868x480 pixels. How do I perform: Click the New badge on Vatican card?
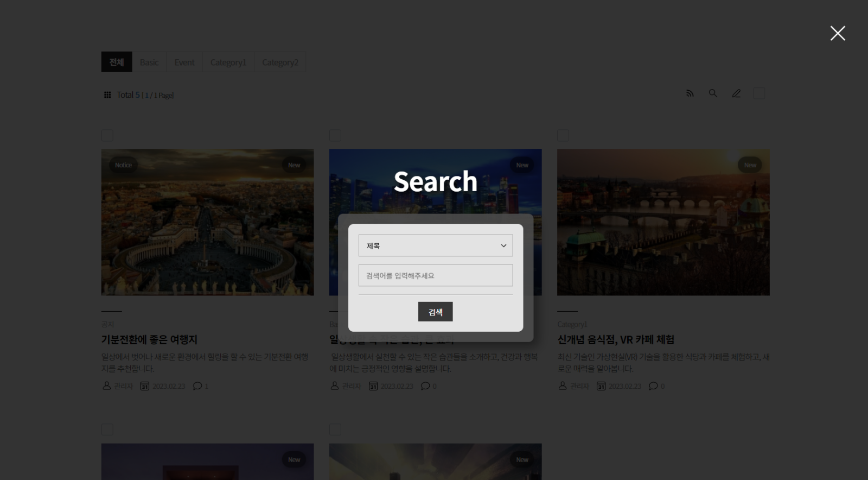click(294, 165)
